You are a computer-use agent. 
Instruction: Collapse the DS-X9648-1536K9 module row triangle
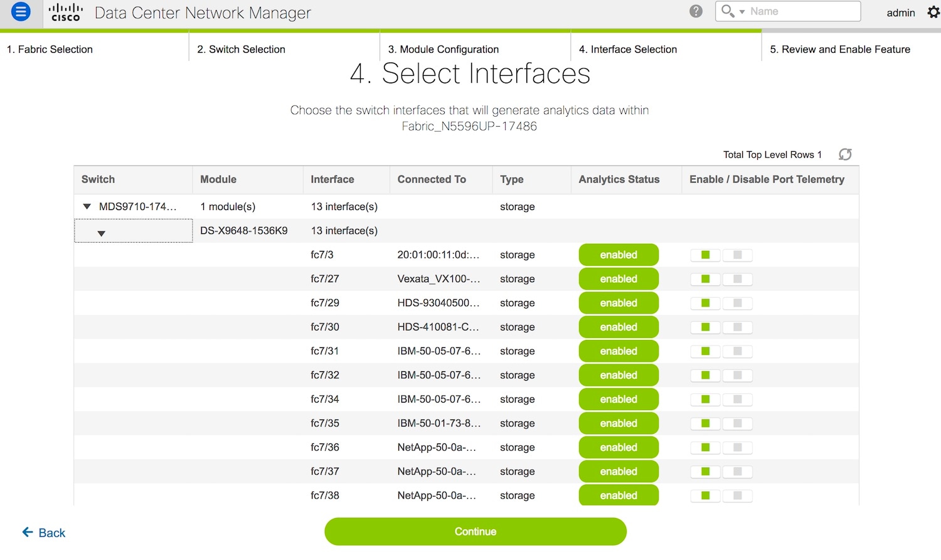click(x=101, y=233)
